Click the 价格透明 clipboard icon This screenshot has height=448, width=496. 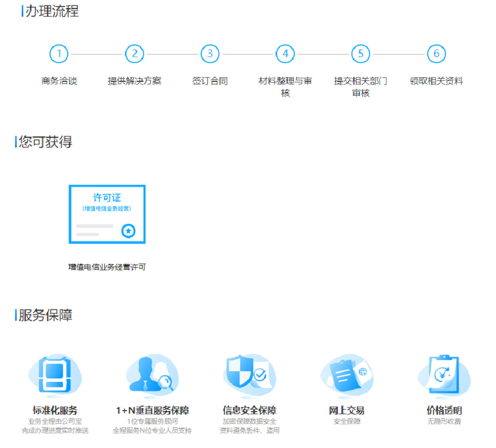click(x=444, y=375)
